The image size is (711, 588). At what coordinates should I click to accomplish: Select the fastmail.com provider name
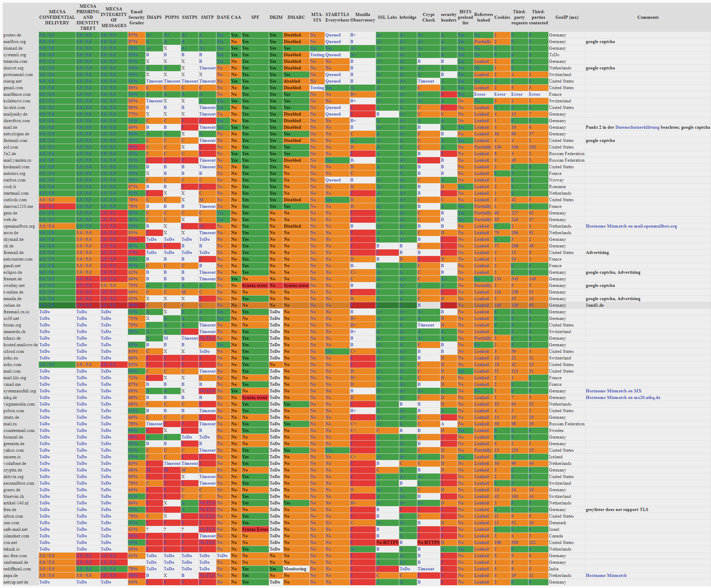point(15,140)
